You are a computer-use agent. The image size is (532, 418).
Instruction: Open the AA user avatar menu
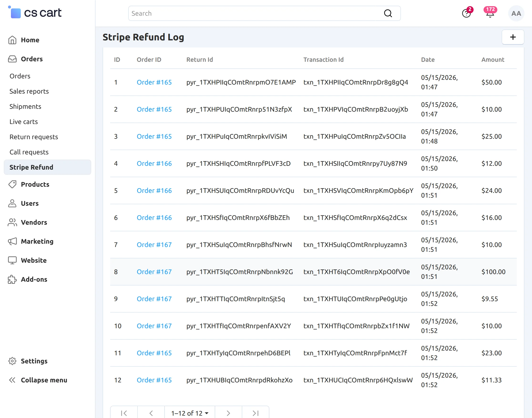point(516,13)
